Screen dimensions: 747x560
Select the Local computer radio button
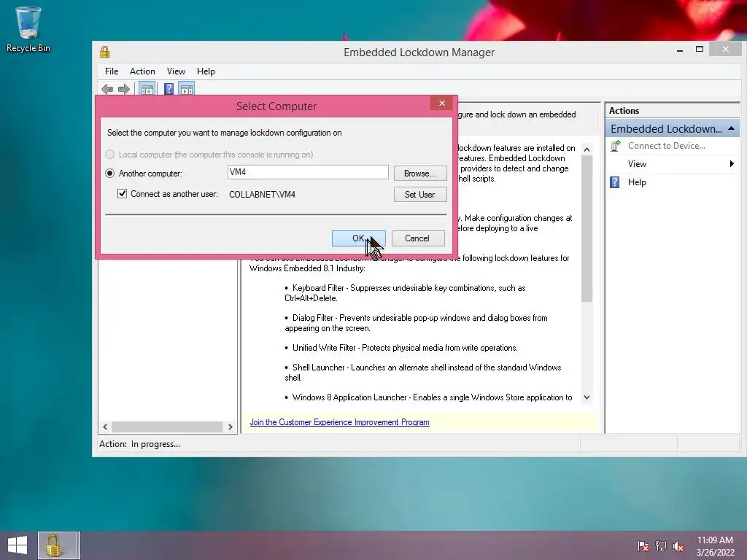click(109, 155)
